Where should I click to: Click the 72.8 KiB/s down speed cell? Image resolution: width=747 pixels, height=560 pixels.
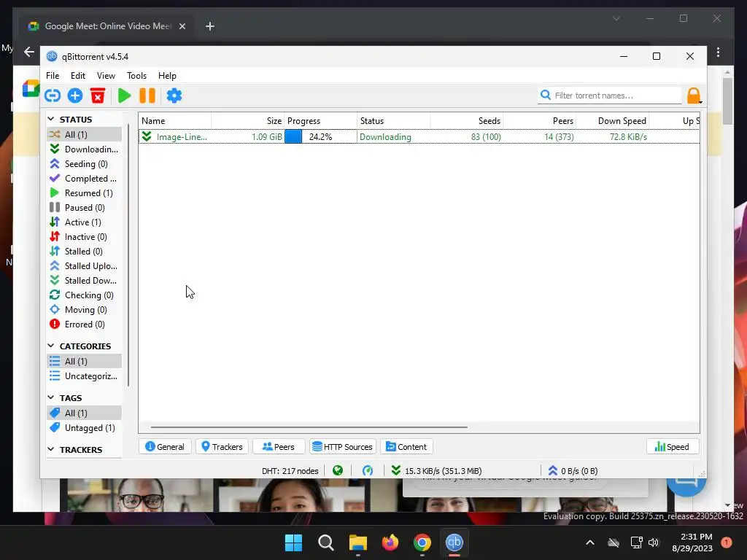[628, 137]
